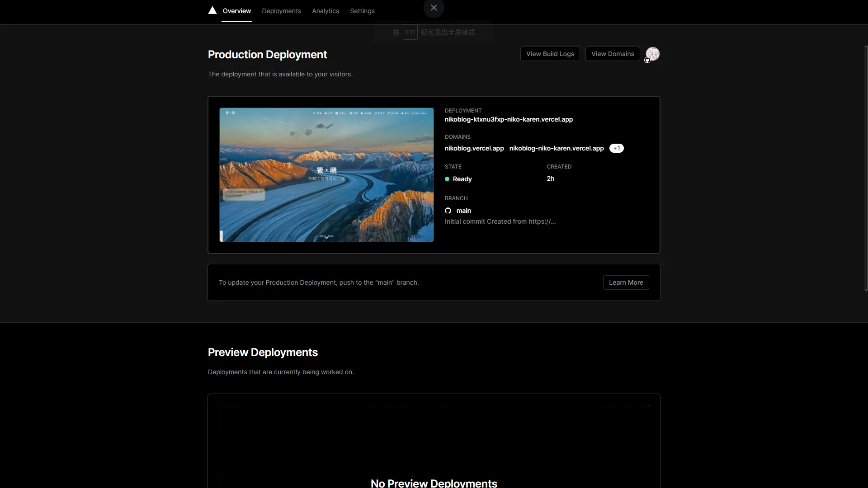
Task: Switch to the Deployments tab
Action: coord(281,11)
